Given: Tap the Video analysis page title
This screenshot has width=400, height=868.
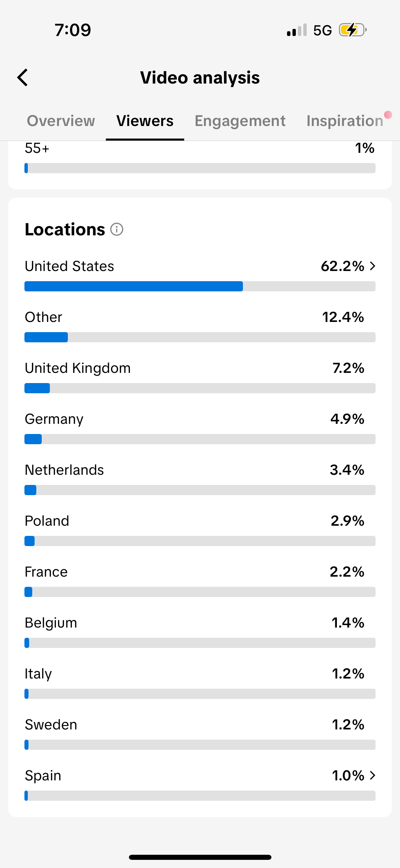Looking at the screenshot, I should (200, 78).
